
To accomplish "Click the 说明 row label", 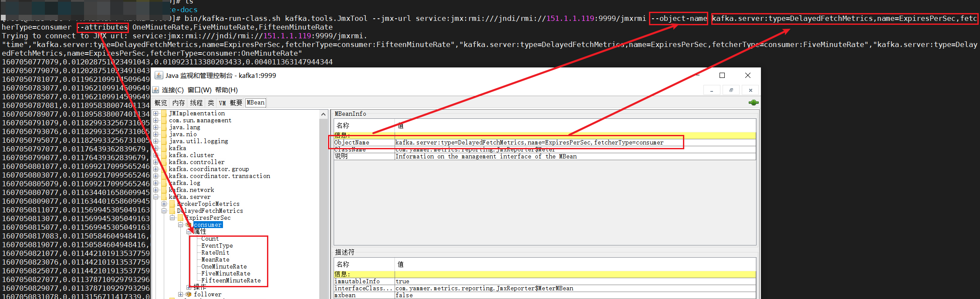I will pyautogui.click(x=364, y=157).
